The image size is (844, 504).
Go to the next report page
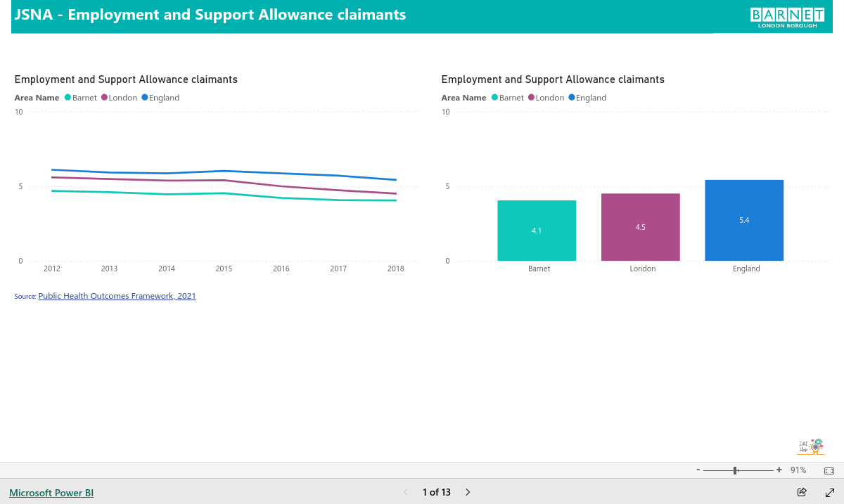click(x=468, y=492)
